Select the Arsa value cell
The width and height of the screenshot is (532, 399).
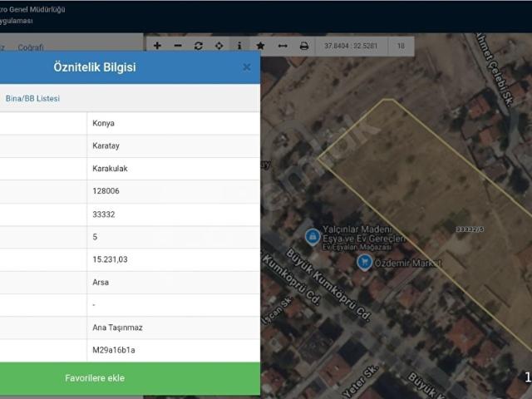coord(174,283)
